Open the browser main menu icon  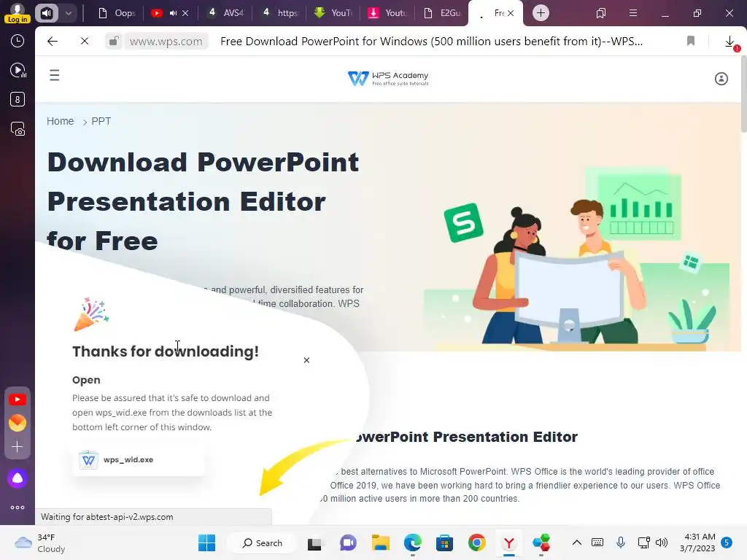pyautogui.click(x=633, y=13)
